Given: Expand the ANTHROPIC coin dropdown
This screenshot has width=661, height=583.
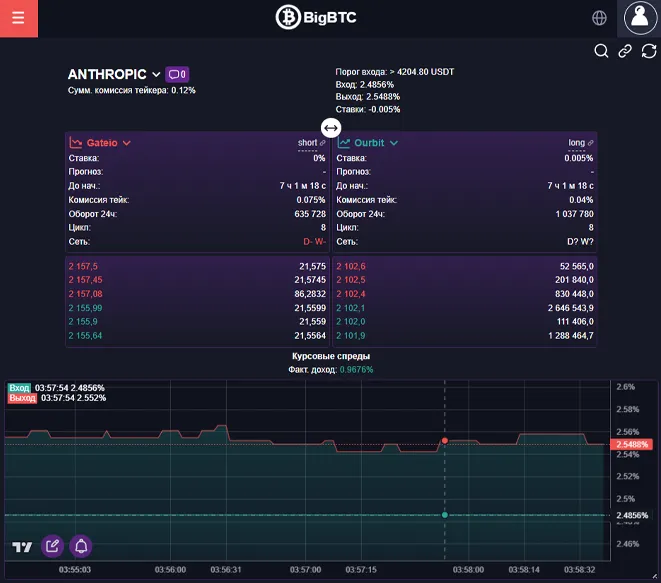Looking at the screenshot, I should click(156, 75).
